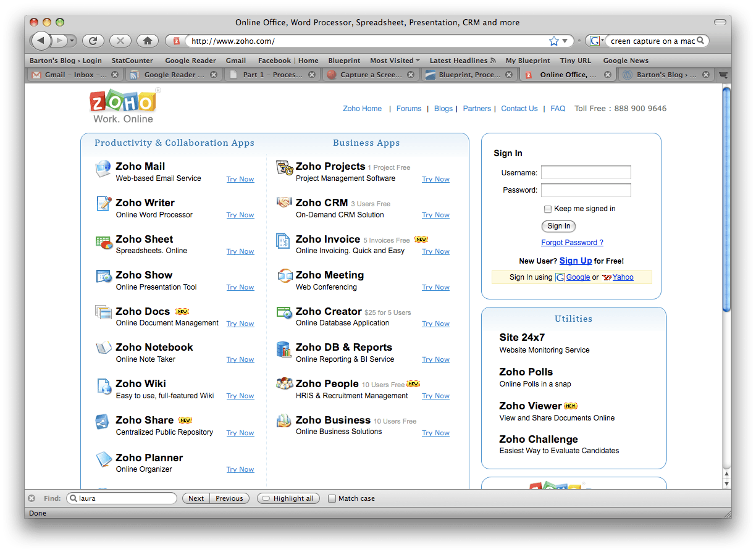This screenshot has height=552, width=756.
Task: Click the Zoho Show app icon
Action: coord(103,276)
